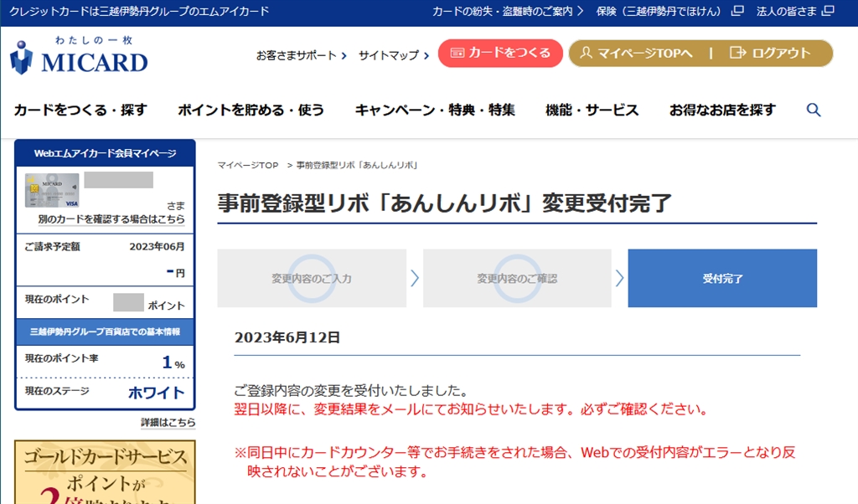
Task: Open カードの紛失・盗難時のご案内 link
Action: coord(508,11)
